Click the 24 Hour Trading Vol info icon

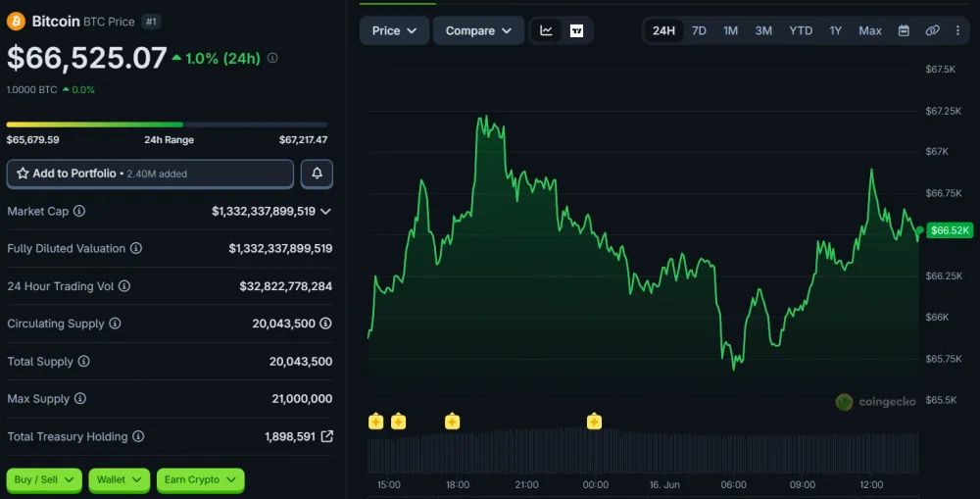coord(124,285)
